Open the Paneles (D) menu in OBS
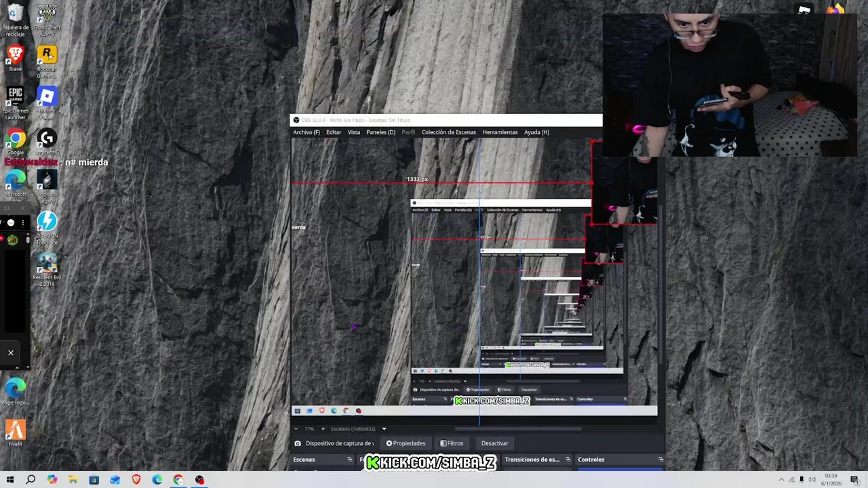The image size is (868, 488). click(x=380, y=132)
